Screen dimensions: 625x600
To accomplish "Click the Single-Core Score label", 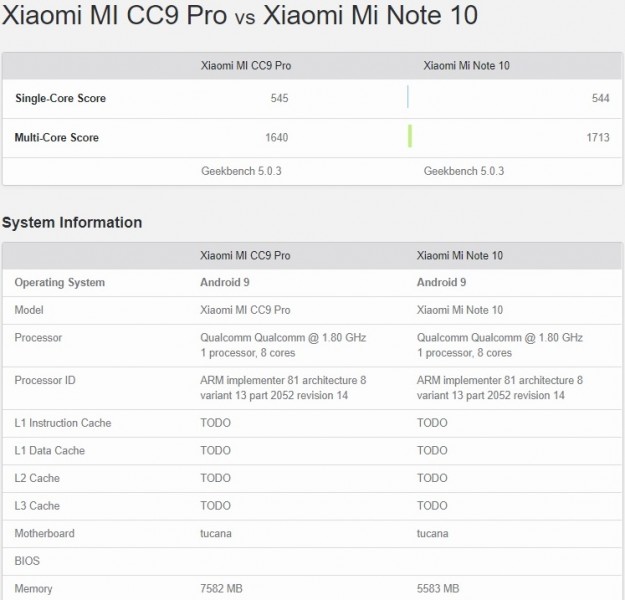I will pyautogui.click(x=61, y=98).
